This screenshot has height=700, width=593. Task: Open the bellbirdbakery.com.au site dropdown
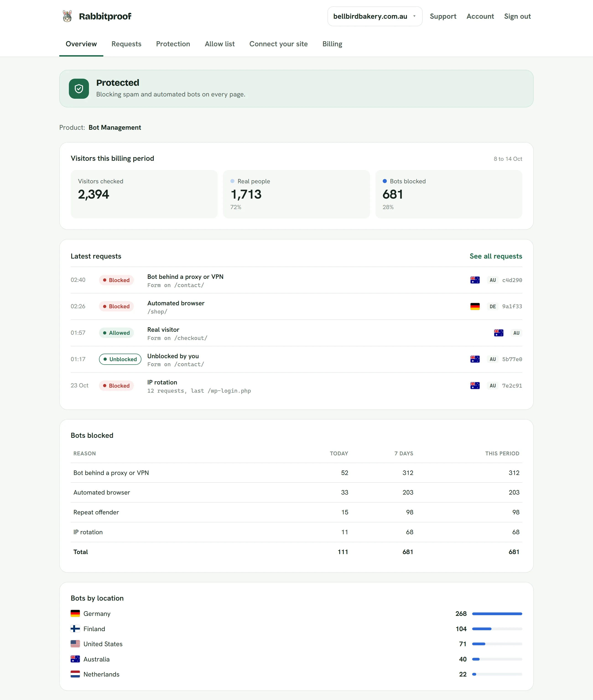click(375, 16)
